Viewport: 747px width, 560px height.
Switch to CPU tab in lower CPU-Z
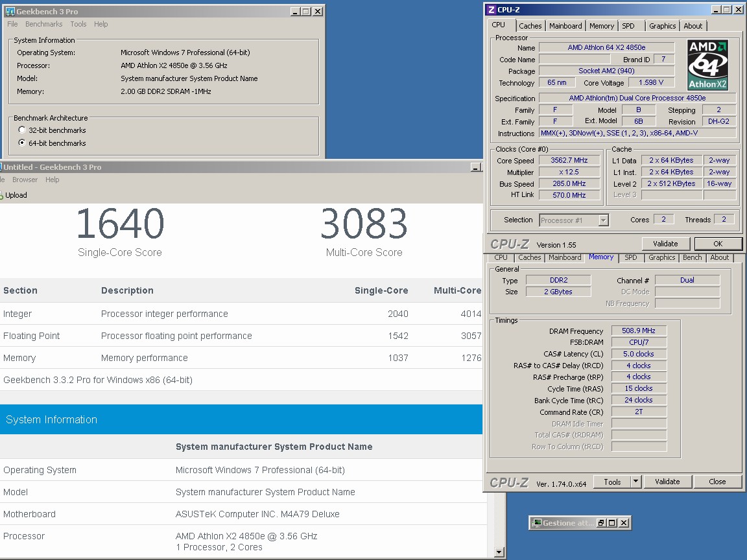click(x=501, y=257)
